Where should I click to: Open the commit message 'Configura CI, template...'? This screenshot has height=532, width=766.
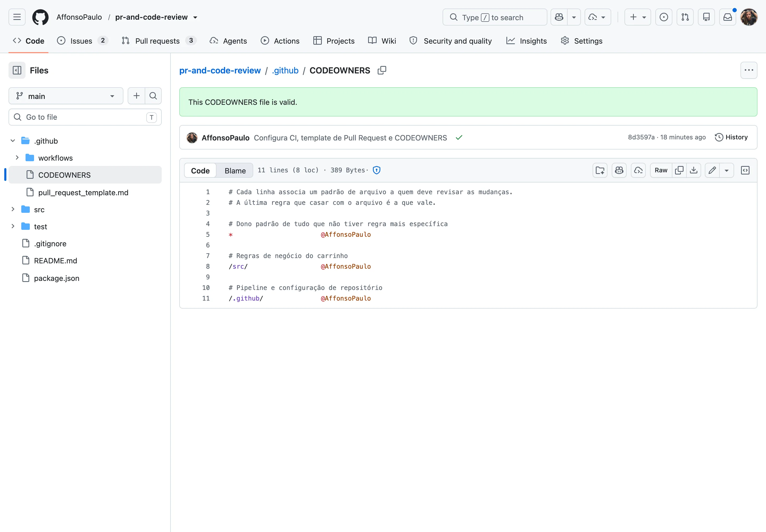[350, 138]
